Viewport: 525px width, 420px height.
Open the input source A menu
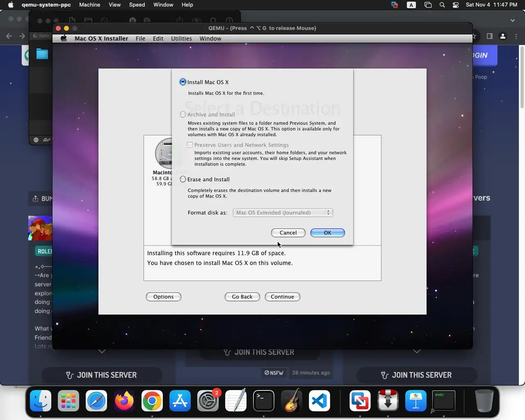click(x=411, y=5)
